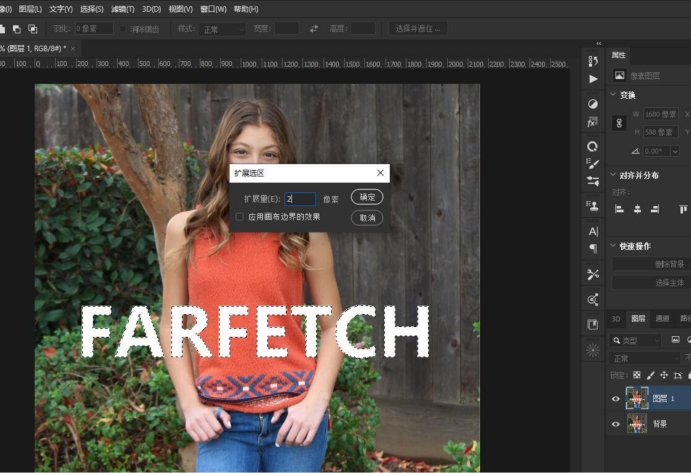
Task: Select Intersect with selection mode icon
Action: tap(33, 29)
